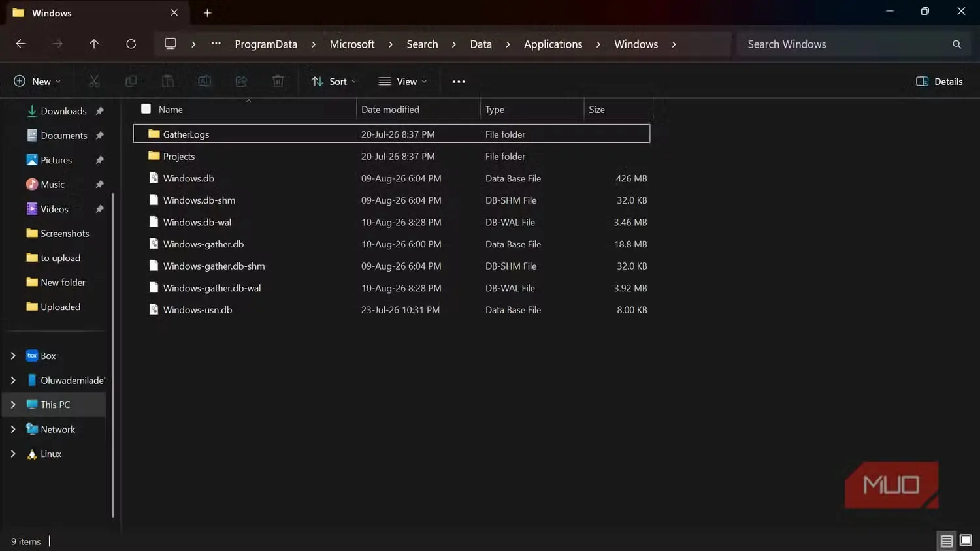Navigate to Data in the breadcrumb
Image resolution: width=980 pixels, height=551 pixels.
pos(481,44)
